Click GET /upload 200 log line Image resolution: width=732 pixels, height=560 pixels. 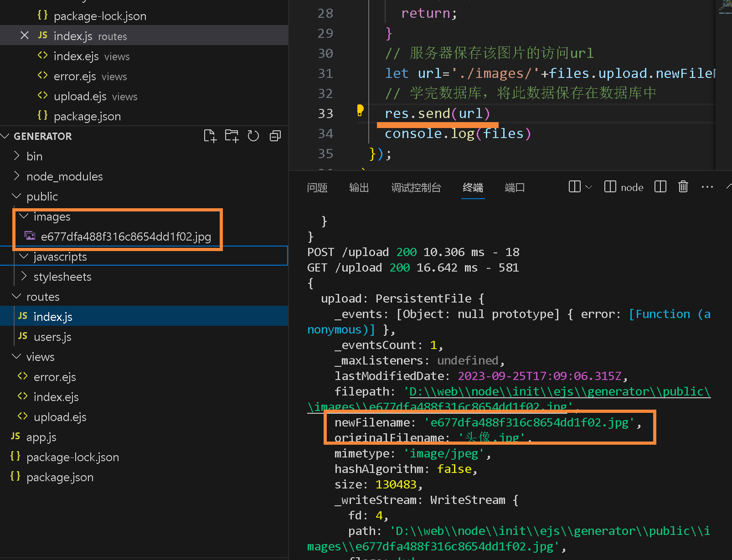point(413,268)
